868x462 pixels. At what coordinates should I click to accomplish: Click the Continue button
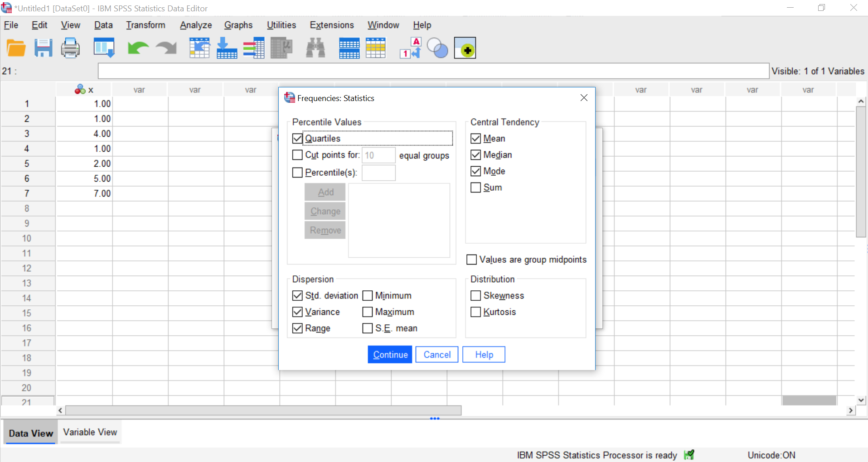pyautogui.click(x=390, y=355)
